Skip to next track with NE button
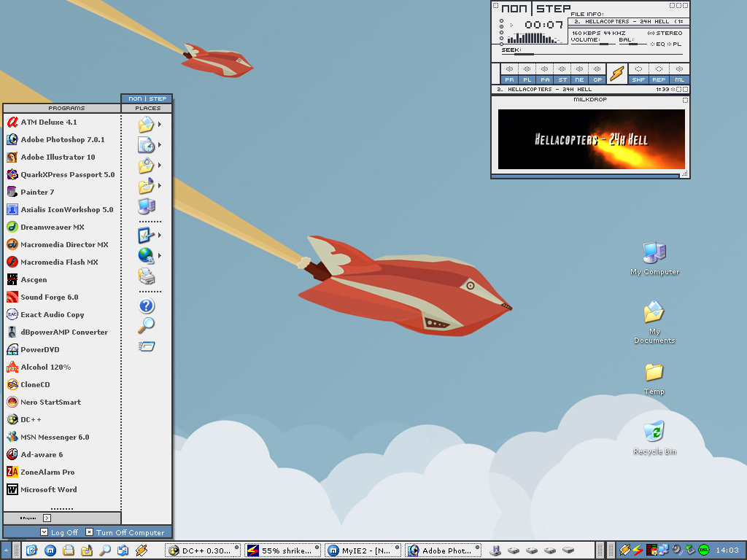 (579, 74)
